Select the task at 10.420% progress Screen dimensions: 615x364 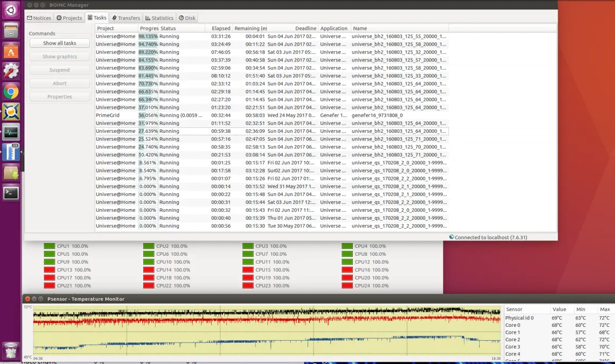click(272, 154)
